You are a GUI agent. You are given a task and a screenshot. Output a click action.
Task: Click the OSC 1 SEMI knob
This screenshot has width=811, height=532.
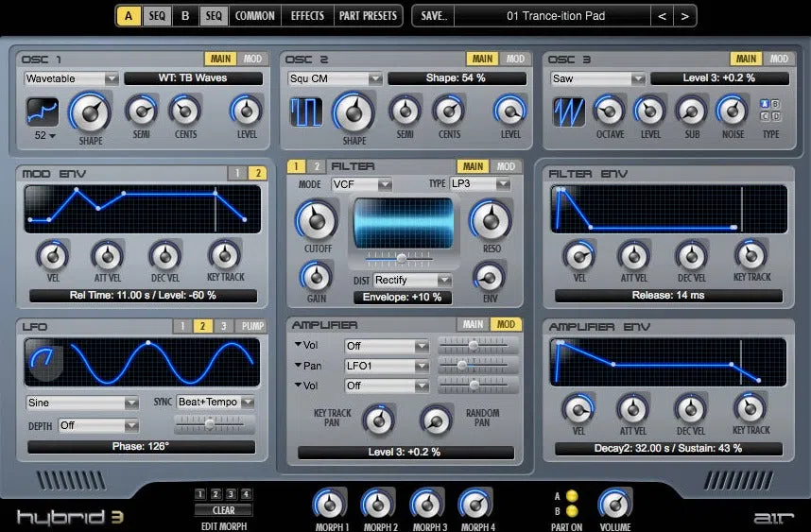pos(141,111)
